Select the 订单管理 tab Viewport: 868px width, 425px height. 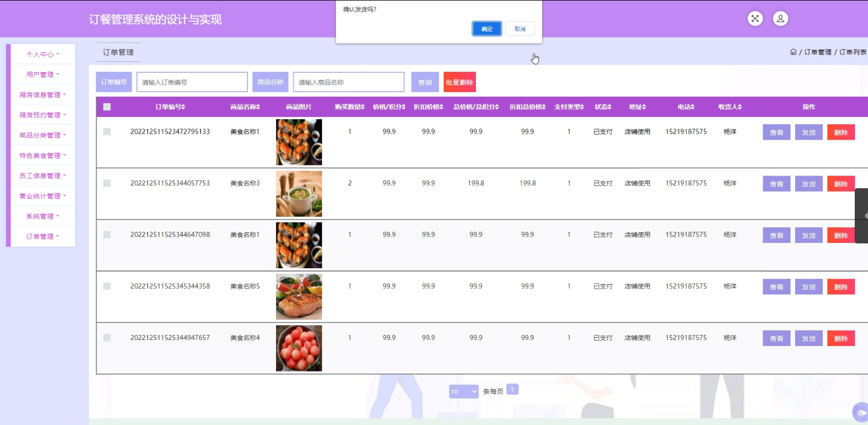click(x=118, y=52)
